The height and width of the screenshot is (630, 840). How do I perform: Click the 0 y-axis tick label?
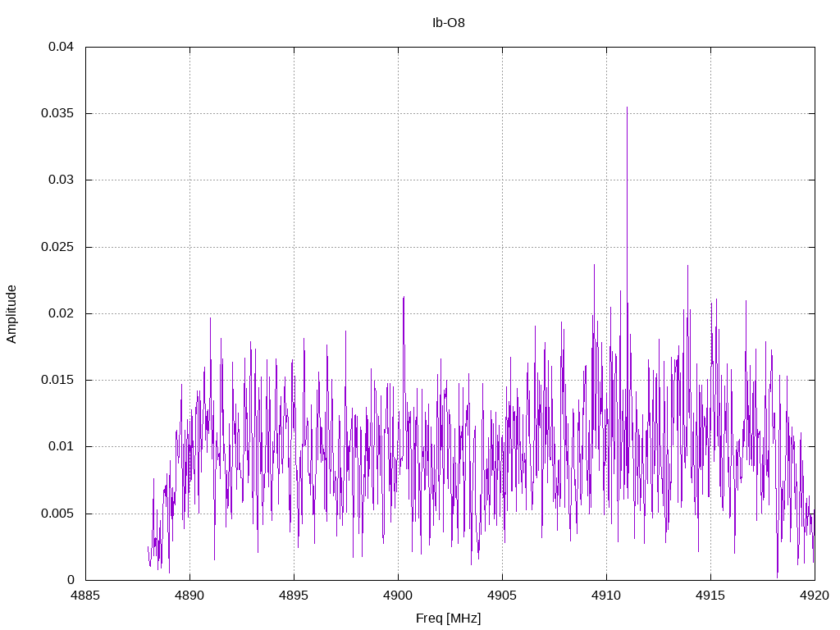pos(71,580)
